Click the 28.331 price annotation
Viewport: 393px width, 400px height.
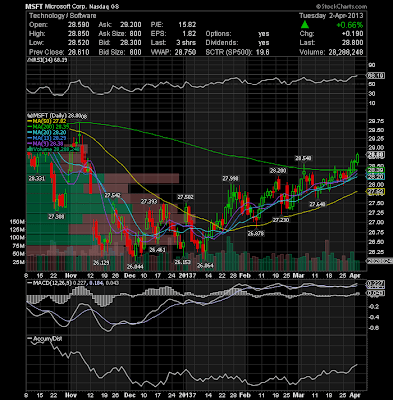tap(36, 179)
